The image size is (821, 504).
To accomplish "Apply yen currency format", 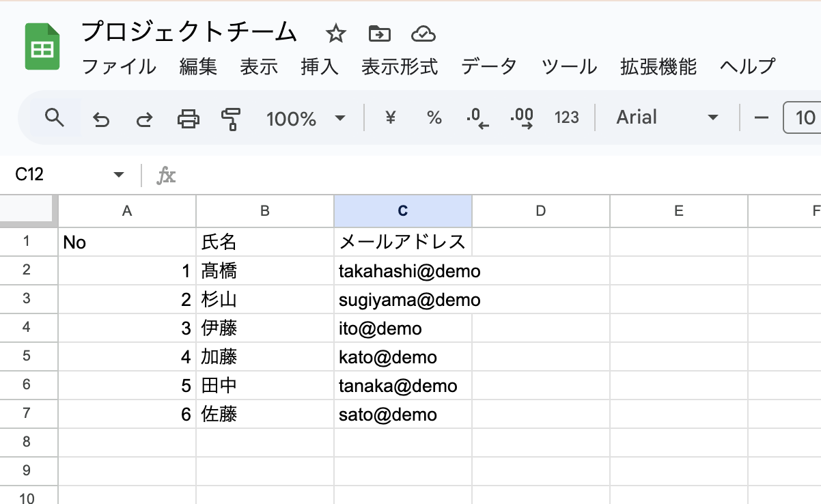I will tap(391, 118).
